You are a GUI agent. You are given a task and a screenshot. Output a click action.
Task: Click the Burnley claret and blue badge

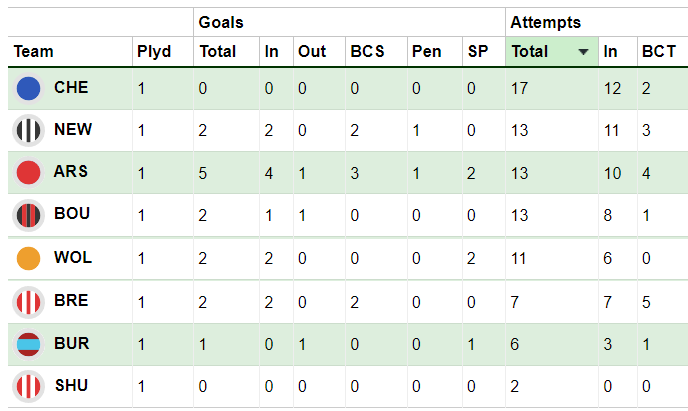click(x=29, y=344)
